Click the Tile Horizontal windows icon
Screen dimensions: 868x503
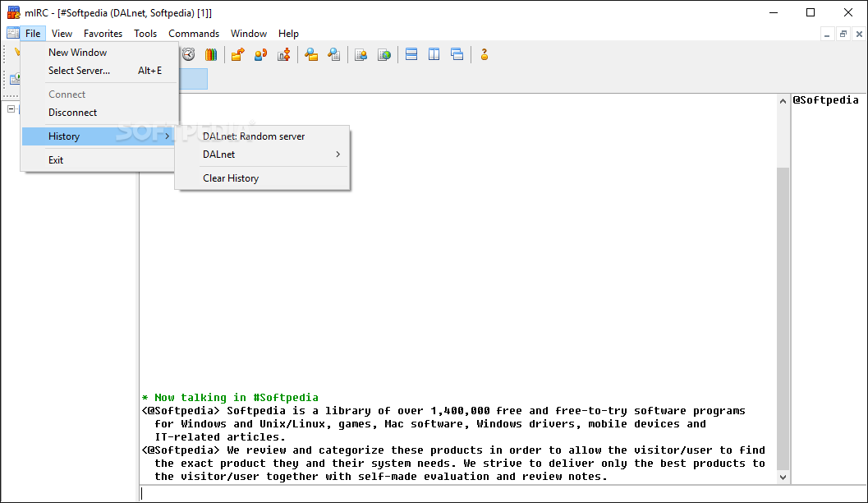pyautogui.click(x=411, y=54)
